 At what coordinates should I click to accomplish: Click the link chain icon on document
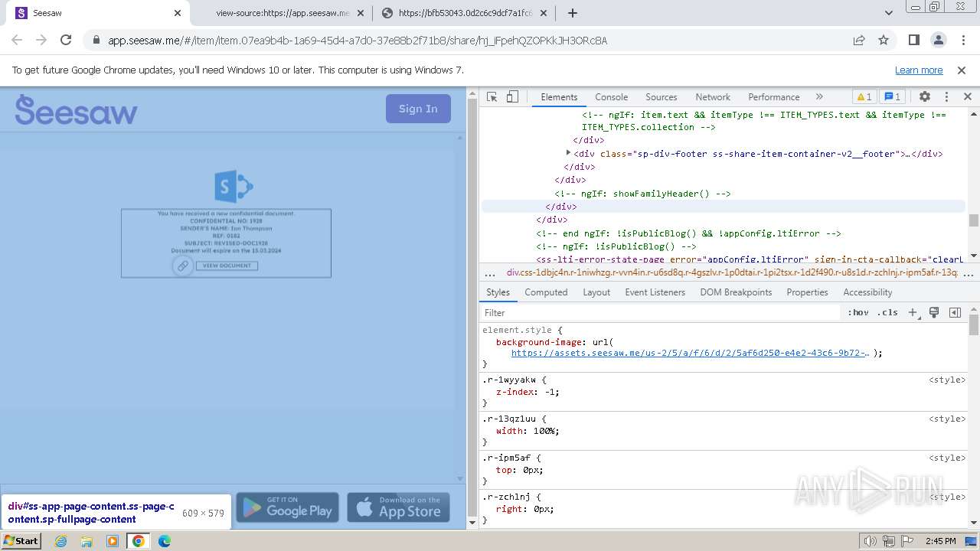tap(182, 266)
